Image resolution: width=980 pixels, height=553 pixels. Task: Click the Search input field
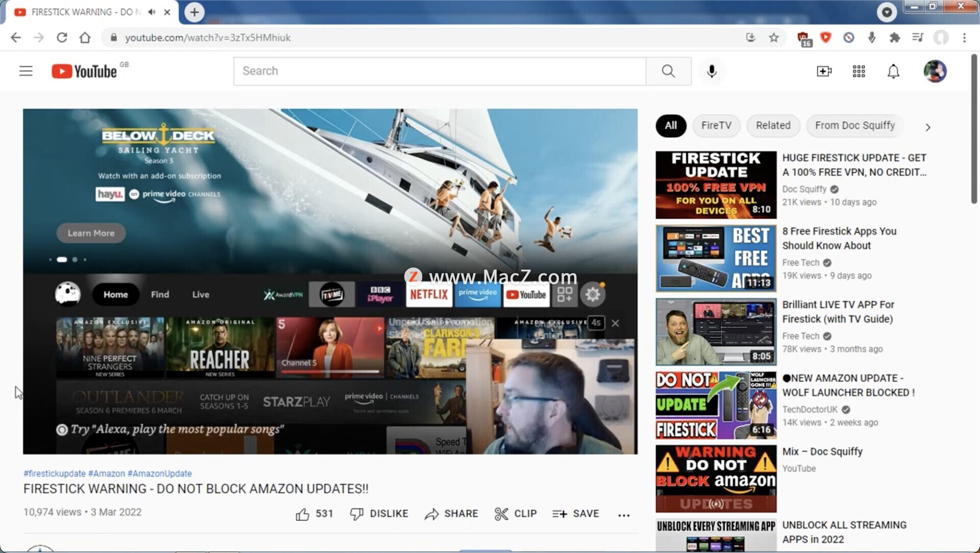click(440, 71)
